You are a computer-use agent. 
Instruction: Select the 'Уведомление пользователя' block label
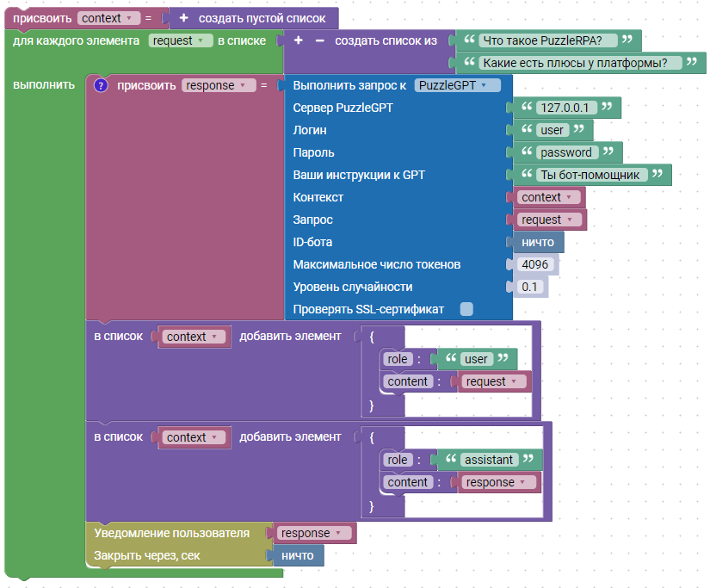[171, 533]
